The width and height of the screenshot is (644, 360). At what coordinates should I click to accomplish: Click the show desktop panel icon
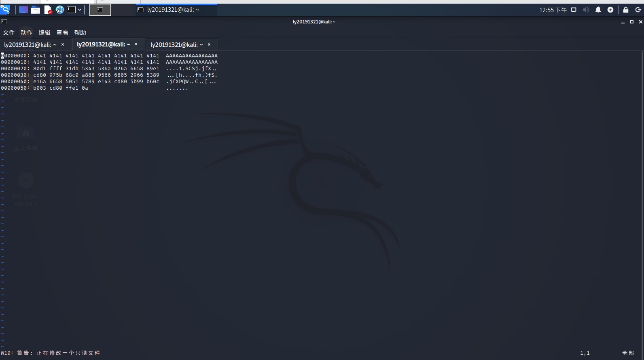[x=23, y=10]
